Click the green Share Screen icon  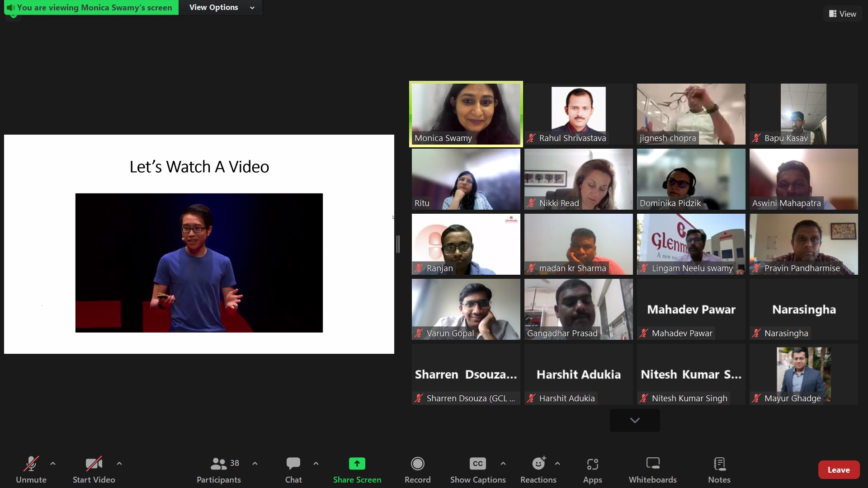(357, 464)
